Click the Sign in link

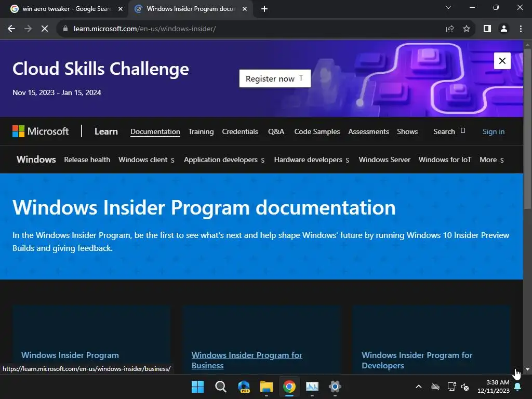coord(494,131)
